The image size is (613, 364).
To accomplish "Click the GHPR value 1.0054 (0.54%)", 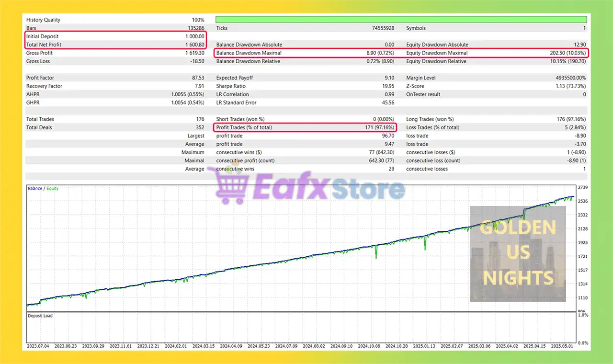I will point(188,102).
